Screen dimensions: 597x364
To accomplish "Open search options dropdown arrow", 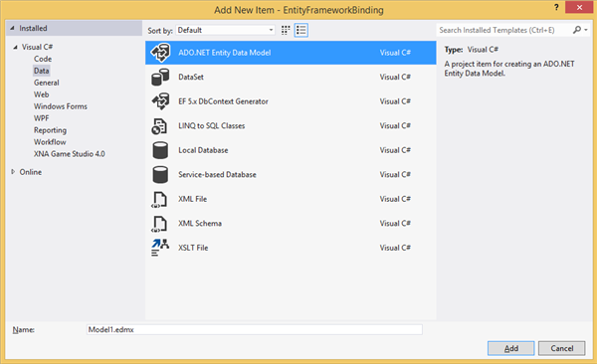I will [x=586, y=30].
